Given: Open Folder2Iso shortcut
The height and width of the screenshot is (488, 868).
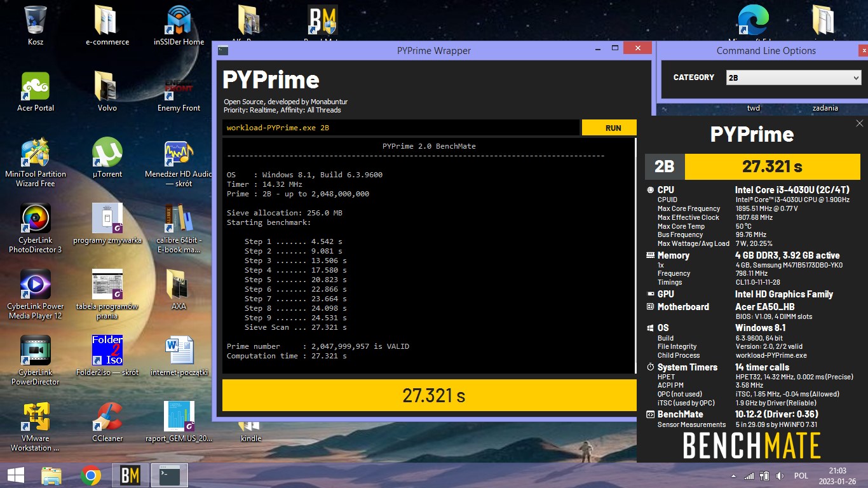Looking at the screenshot, I should pos(107,356).
